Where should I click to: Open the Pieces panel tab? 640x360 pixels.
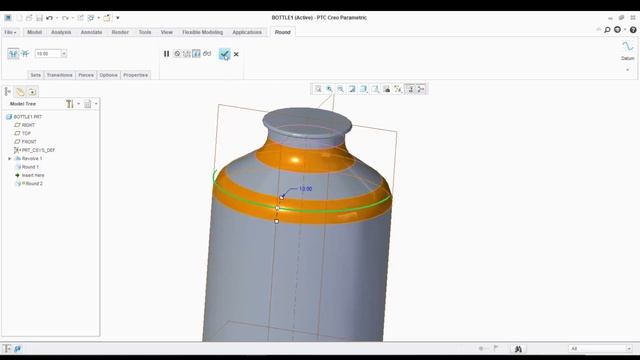click(x=86, y=75)
